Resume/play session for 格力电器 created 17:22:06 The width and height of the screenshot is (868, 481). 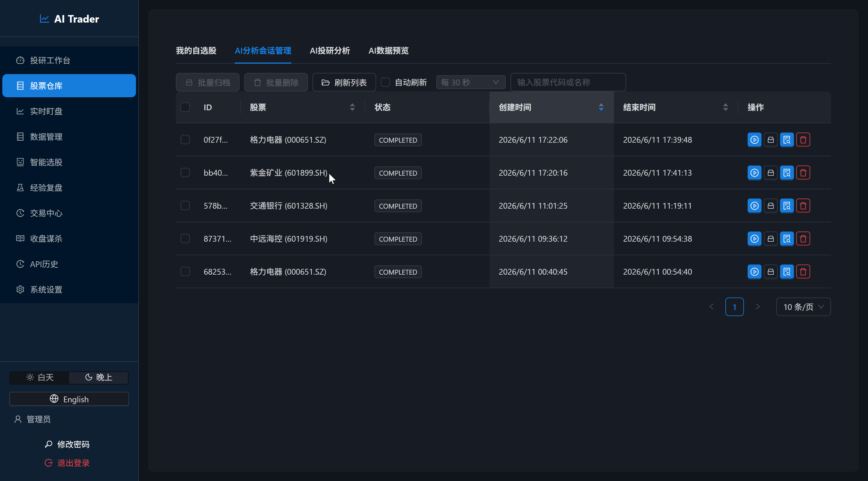pos(754,139)
